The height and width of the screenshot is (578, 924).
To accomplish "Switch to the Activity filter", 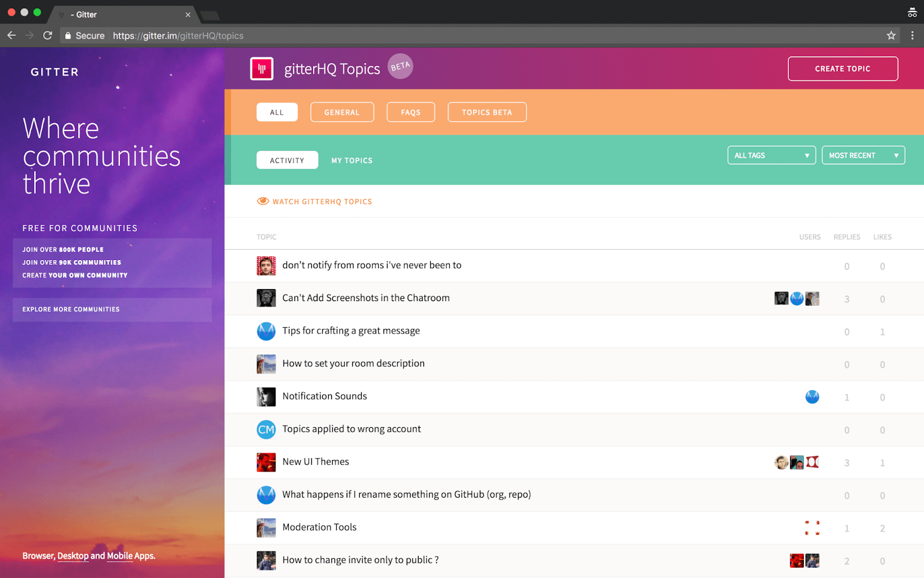I will (287, 160).
